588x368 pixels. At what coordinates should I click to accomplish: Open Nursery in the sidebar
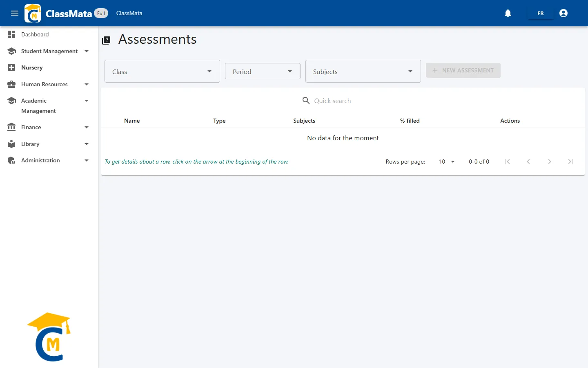tap(32, 67)
